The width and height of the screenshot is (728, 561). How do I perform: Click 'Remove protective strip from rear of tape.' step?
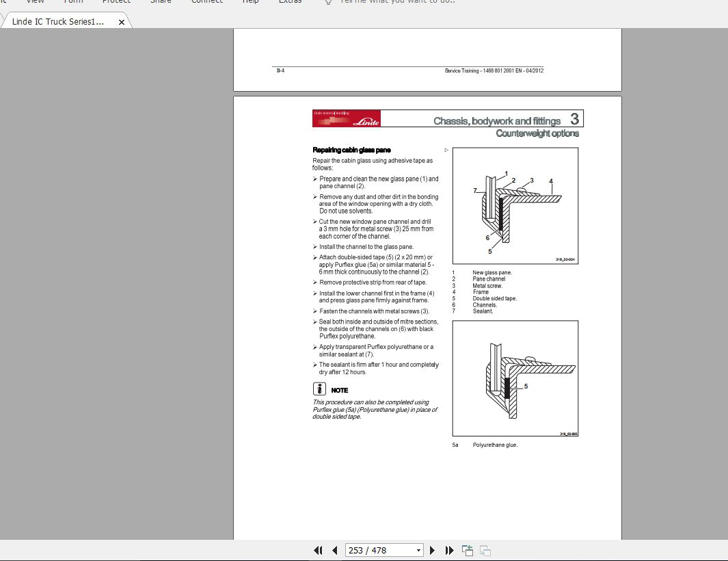373,283
